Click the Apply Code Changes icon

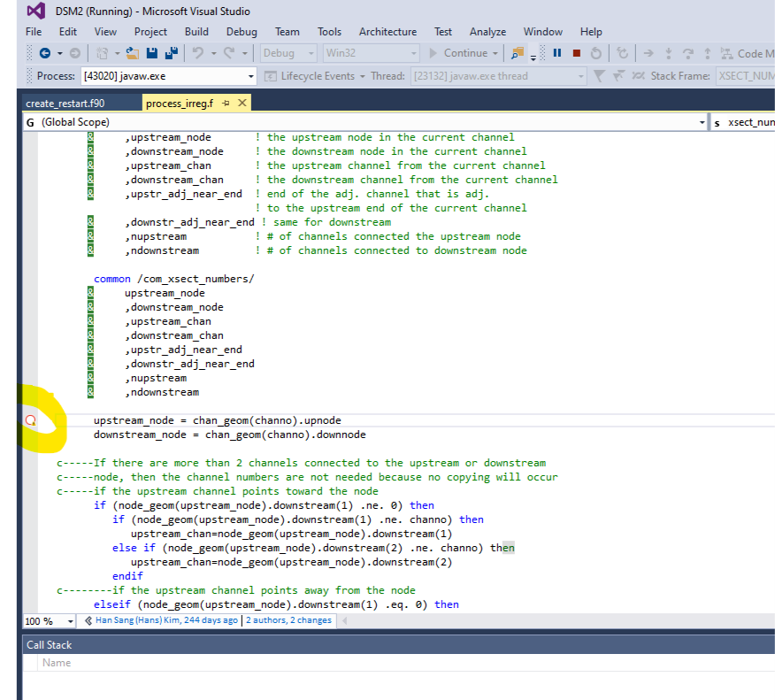[622, 53]
